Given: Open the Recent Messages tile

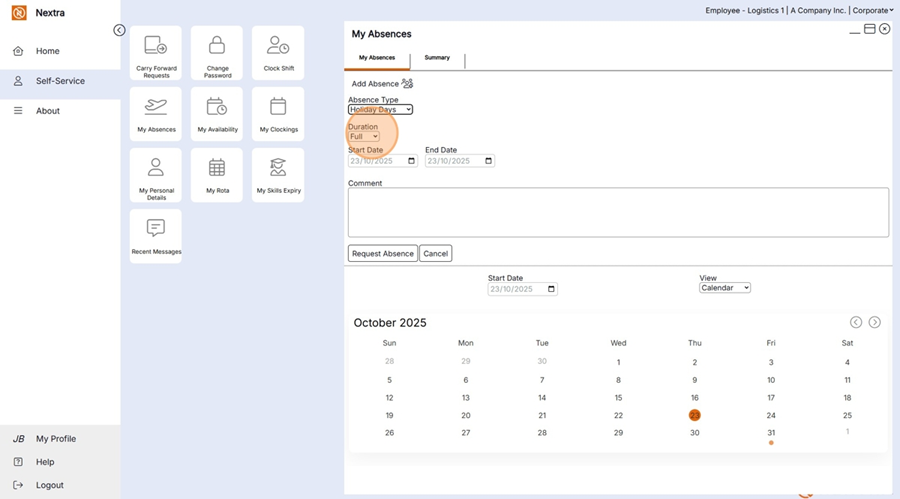Looking at the screenshot, I should 156,236.
